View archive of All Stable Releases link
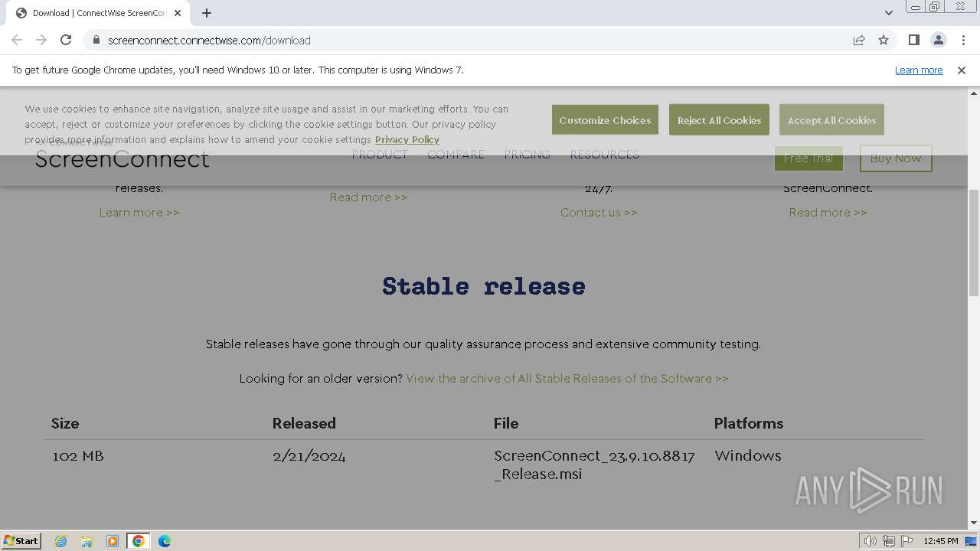This screenshot has width=980, height=551. point(567,378)
